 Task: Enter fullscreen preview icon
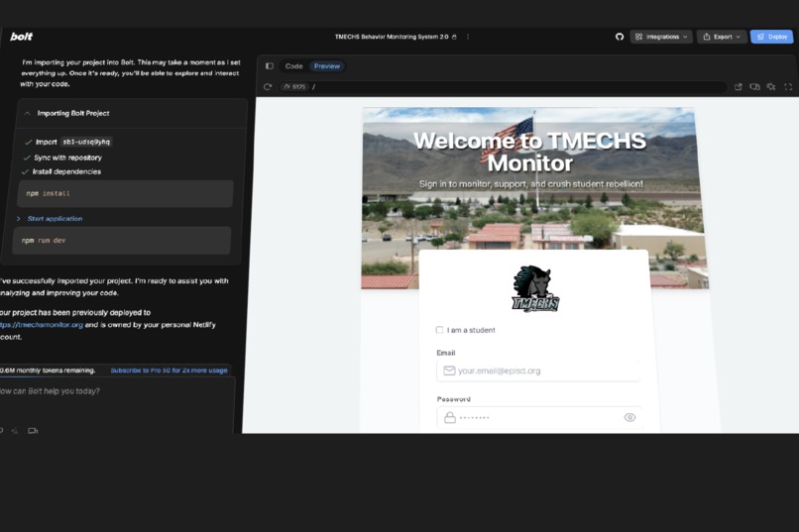[x=788, y=87]
